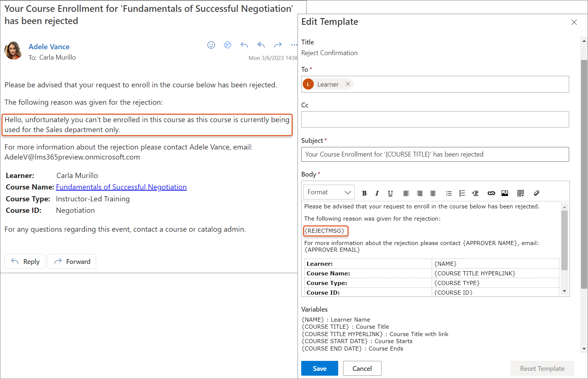Click the Forward button below the email
Viewport: 588px width, 379px height.
pyautogui.click(x=72, y=261)
